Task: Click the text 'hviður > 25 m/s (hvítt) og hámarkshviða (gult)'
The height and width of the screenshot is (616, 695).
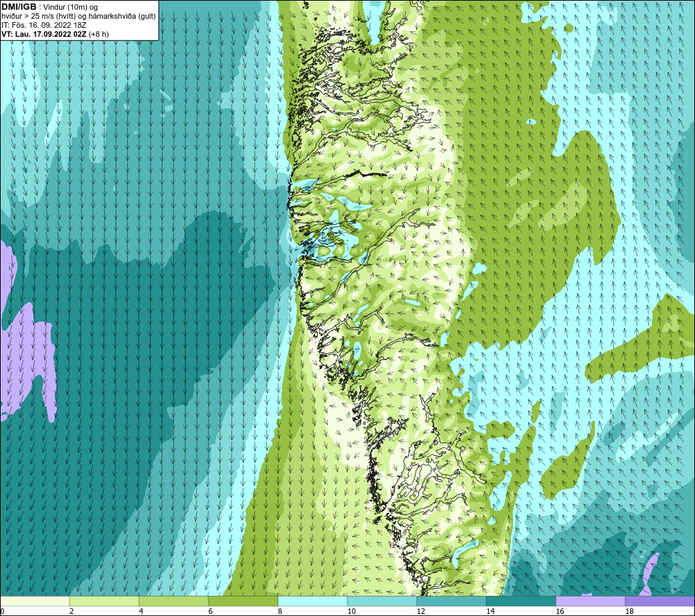Action: [79, 17]
